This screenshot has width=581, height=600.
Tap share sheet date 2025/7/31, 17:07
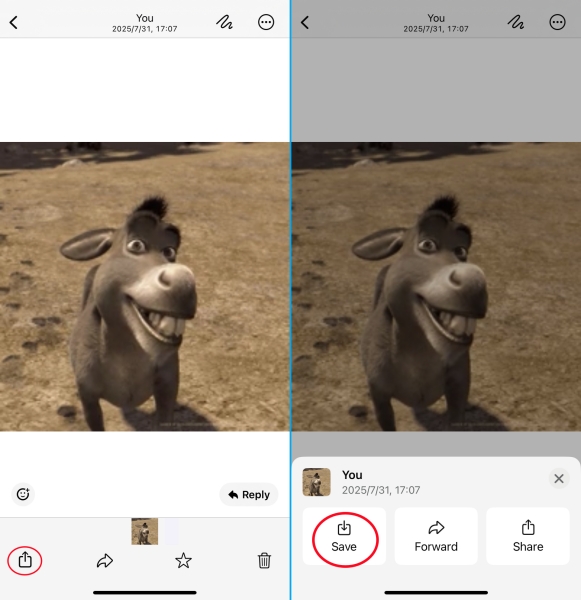381,490
